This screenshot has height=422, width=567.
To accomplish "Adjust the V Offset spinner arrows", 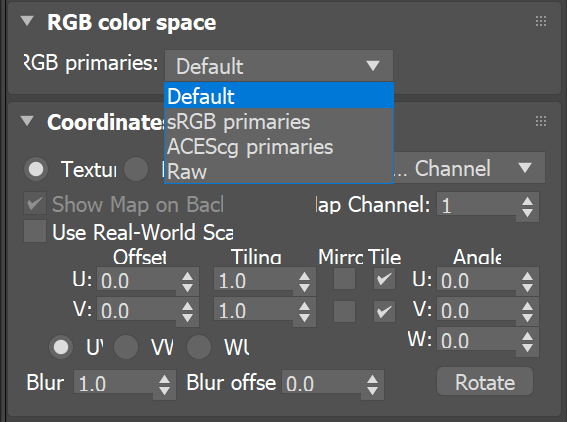I will click(187, 312).
